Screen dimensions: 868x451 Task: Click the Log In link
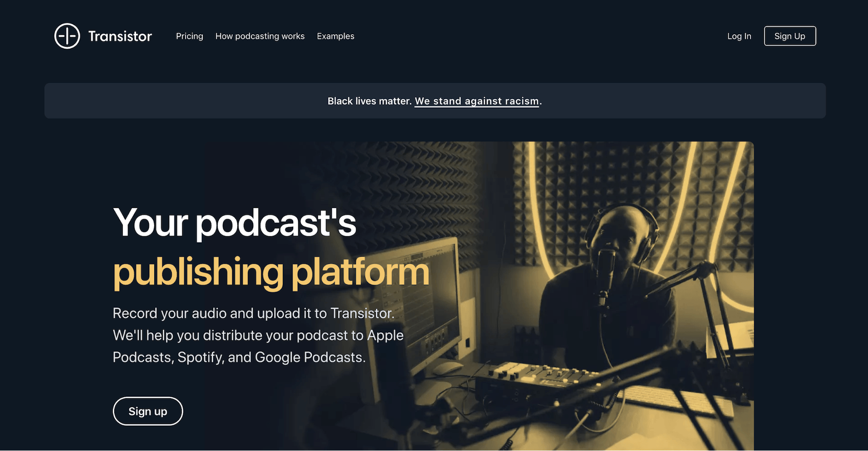point(739,36)
